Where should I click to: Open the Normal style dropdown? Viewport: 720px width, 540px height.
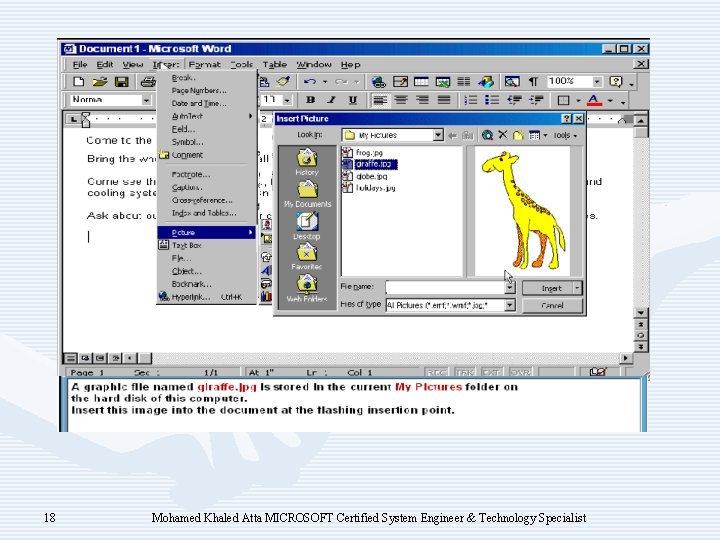[146, 100]
